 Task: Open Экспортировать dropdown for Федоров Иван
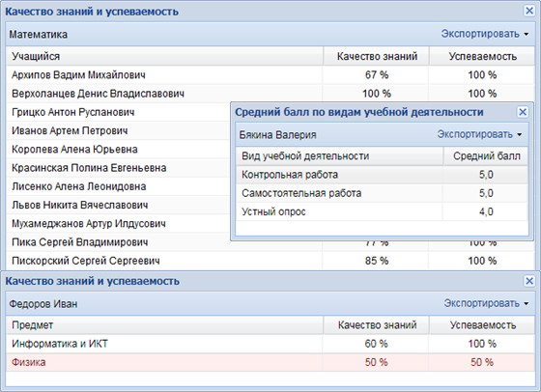click(x=486, y=303)
